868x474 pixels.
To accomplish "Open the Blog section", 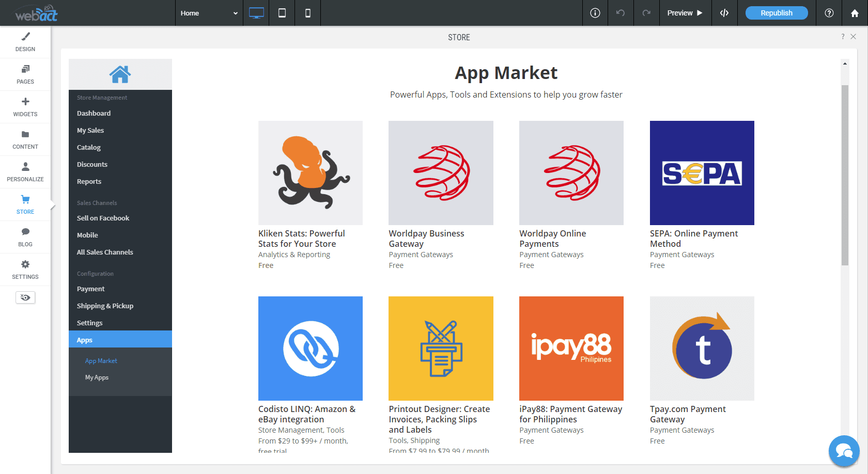I will coord(25,237).
